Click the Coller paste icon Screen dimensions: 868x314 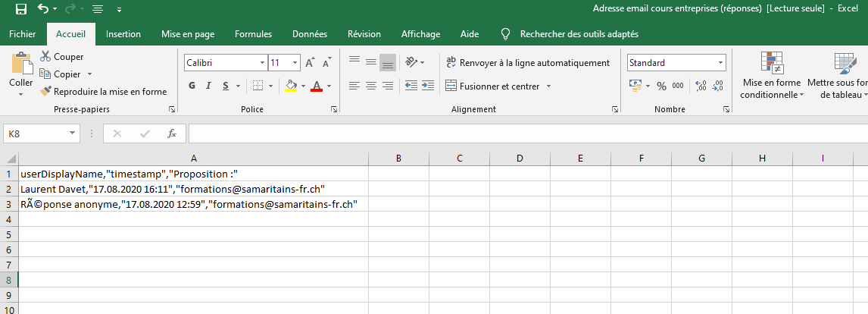pos(21,63)
